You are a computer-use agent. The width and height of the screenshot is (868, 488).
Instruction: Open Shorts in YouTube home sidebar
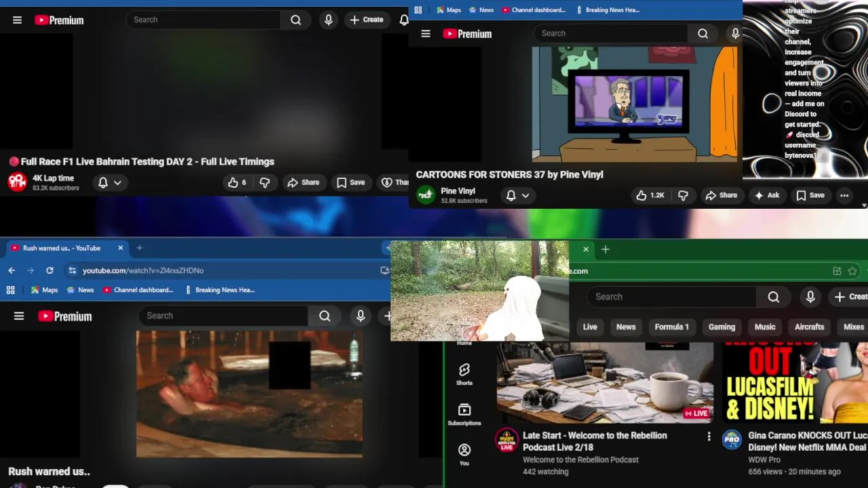point(465,374)
